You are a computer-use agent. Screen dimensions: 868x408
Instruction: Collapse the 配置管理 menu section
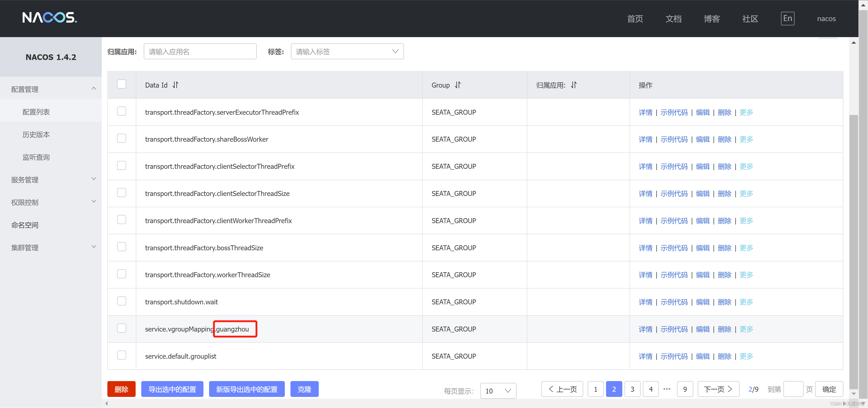pos(51,89)
